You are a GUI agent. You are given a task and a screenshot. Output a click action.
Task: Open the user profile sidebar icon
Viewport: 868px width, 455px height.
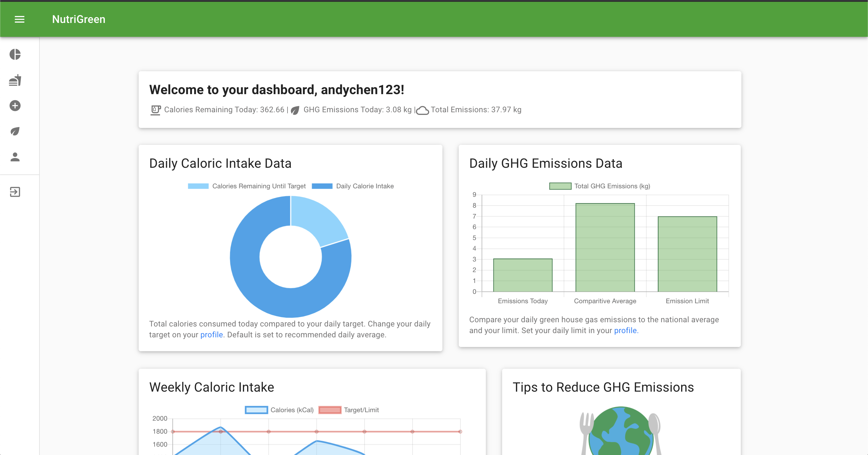(15, 157)
